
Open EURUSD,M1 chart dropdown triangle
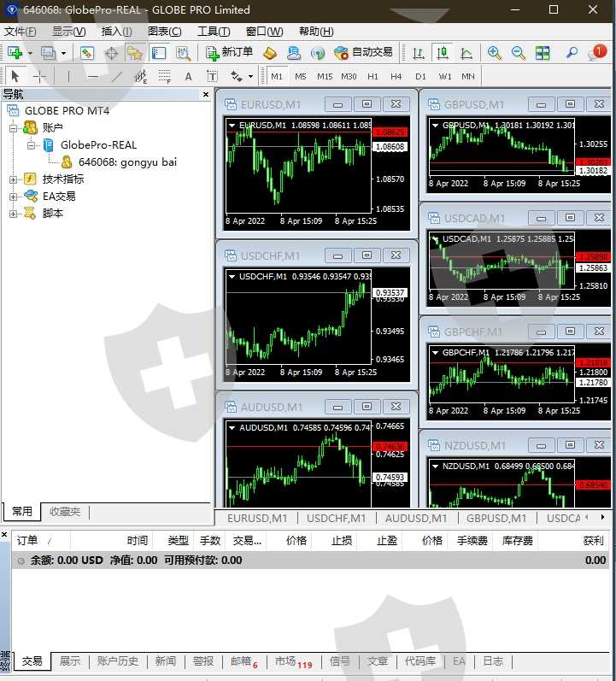coord(232,126)
